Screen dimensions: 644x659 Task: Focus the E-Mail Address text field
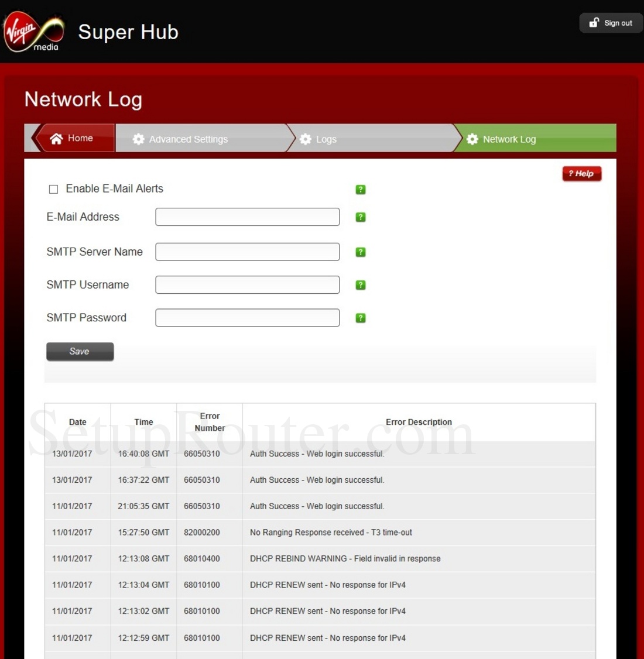click(247, 217)
